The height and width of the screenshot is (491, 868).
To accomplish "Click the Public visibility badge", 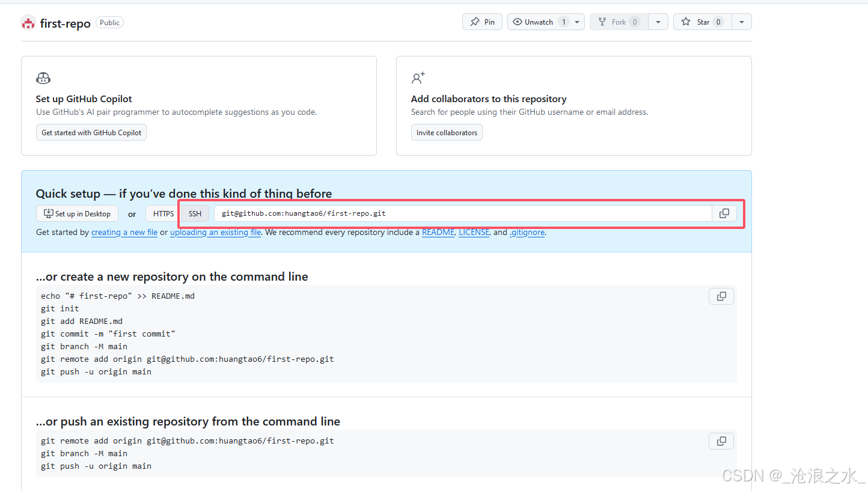I will pyautogui.click(x=110, y=23).
